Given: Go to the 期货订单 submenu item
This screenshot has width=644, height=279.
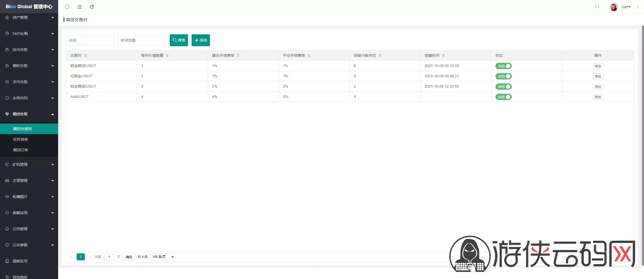Looking at the screenshot, I should (x=21, y=150).
